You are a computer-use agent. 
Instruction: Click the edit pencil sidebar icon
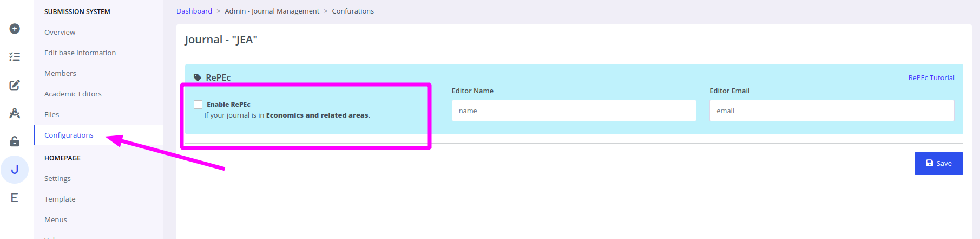coord(15,85)
